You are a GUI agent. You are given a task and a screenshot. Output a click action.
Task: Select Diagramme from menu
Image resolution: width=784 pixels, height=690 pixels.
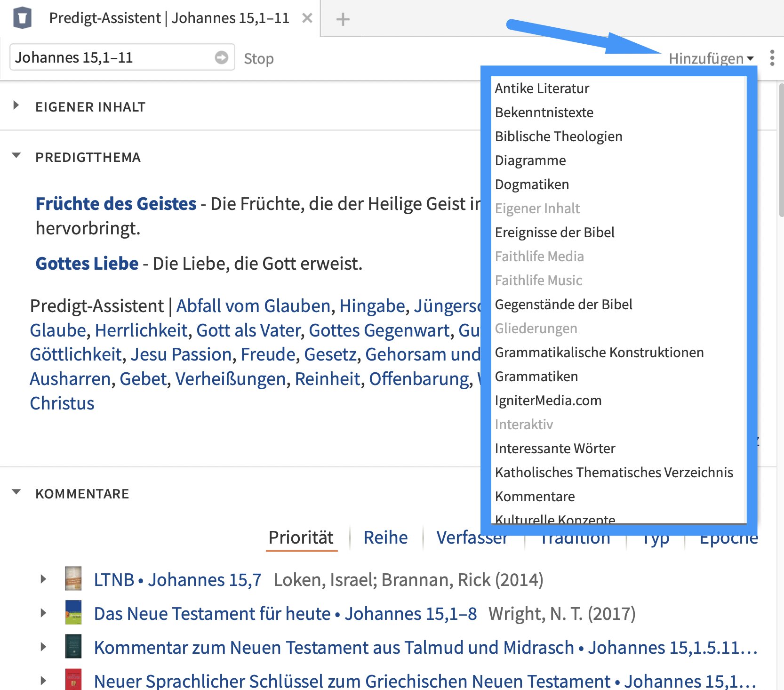click(x=530, y=160)
